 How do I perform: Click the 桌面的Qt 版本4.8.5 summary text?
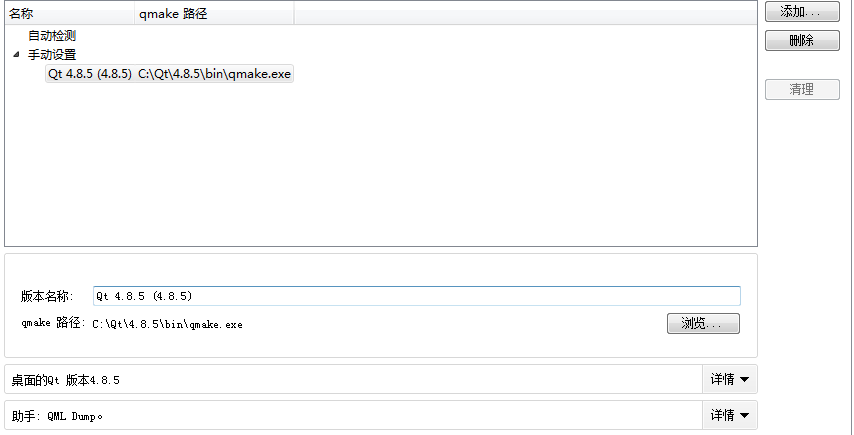point(66,380)
